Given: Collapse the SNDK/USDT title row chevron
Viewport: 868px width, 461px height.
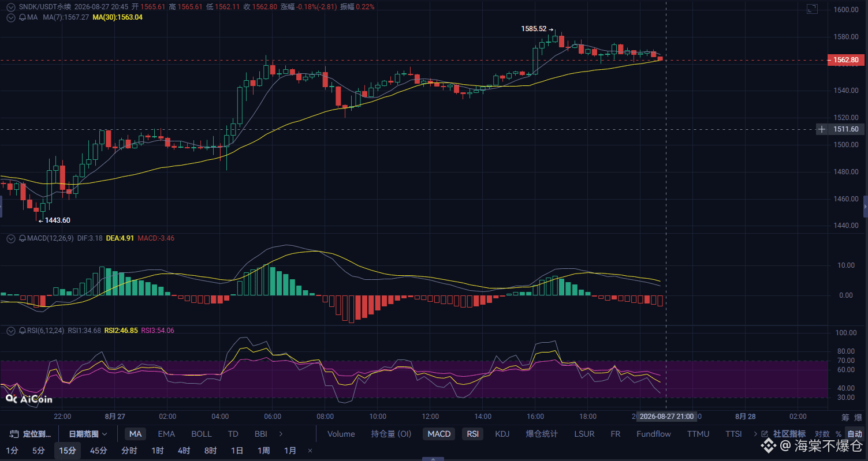Looking at the screenshot, I should [x=10, y=7].
